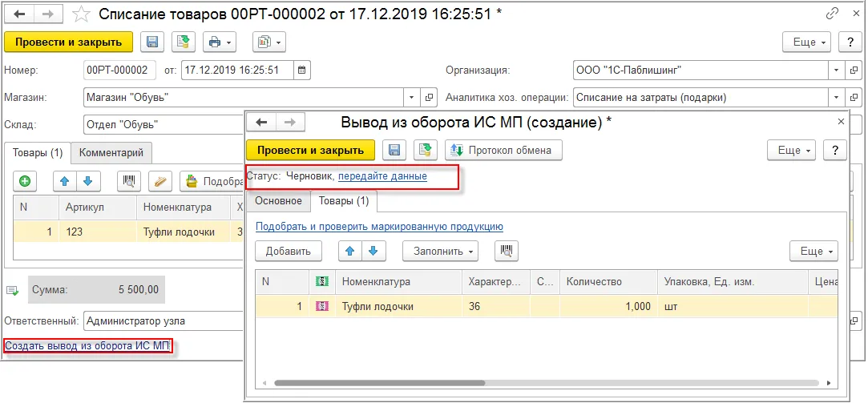868x403 pixels.
Task: Save the Вывод из оборота document with the floppy icon
Action: (x=394, y=150)
